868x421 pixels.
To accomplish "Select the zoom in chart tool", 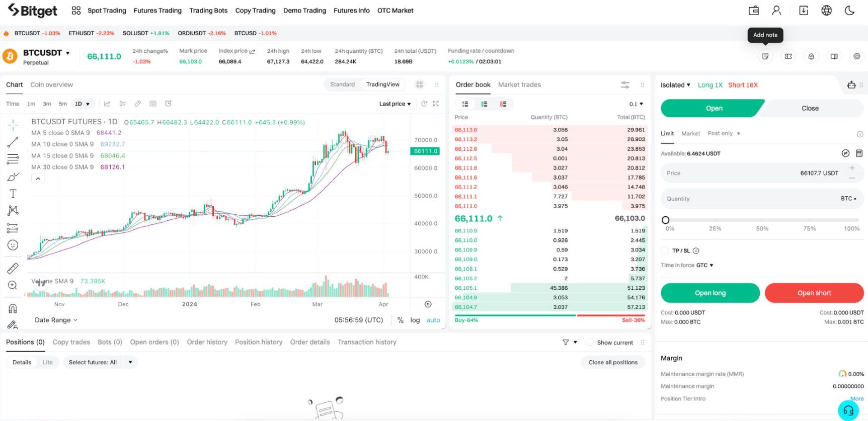I will point(13,285).
